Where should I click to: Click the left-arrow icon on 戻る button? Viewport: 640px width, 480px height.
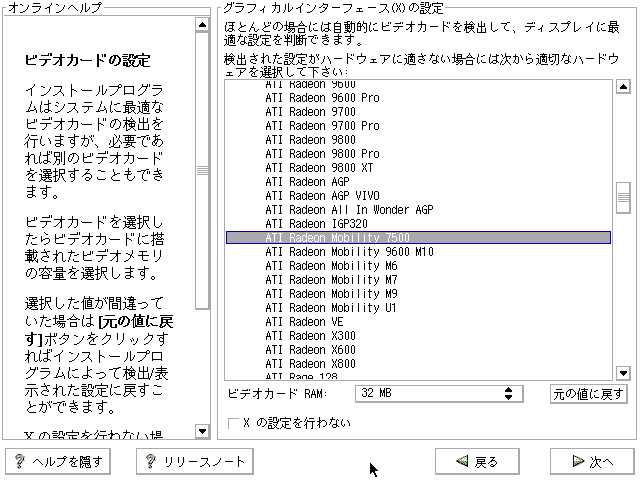462,461
